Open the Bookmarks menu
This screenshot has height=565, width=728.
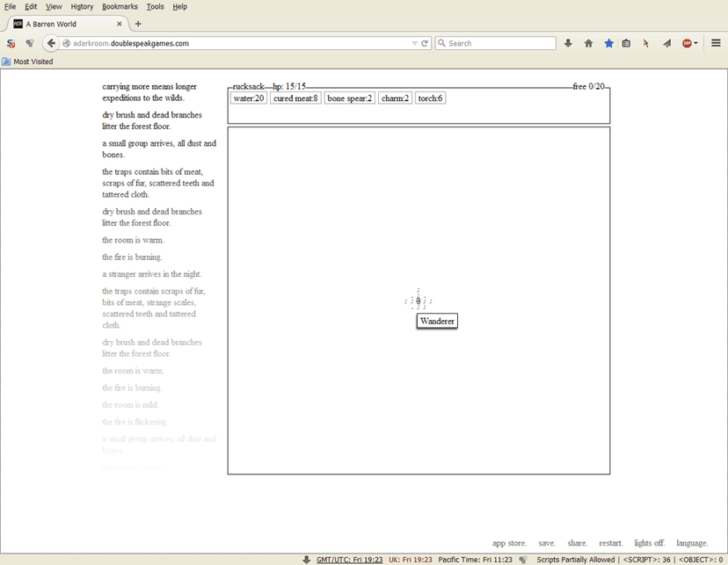pos(120,6)
